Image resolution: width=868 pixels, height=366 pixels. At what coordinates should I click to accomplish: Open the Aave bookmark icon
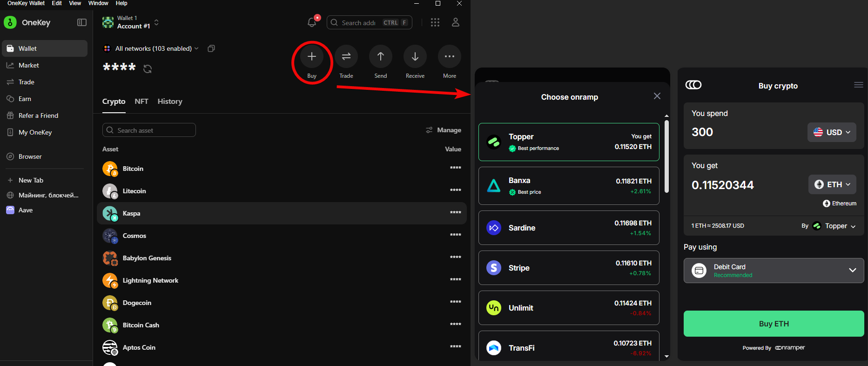pyautogui.click(x=10, y=210)
